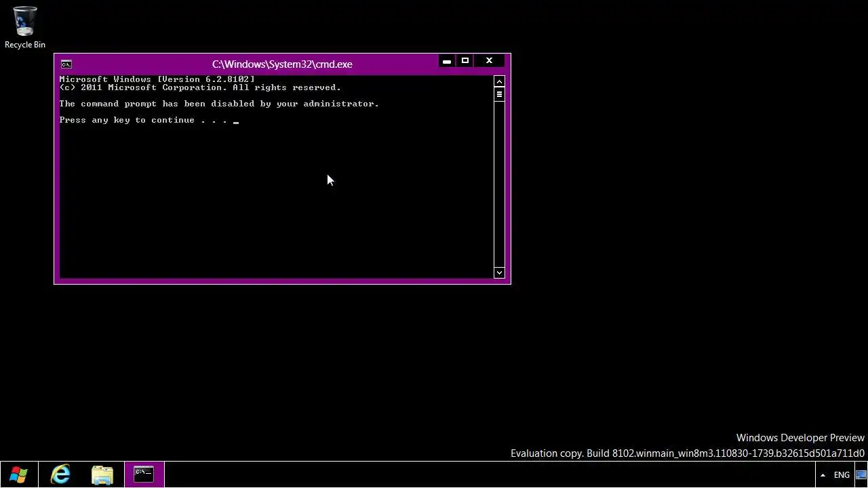The width and height of the screenshot is (868, 488).
Task: Click the 'command prompt has been disabled' message
Action: 219,104
